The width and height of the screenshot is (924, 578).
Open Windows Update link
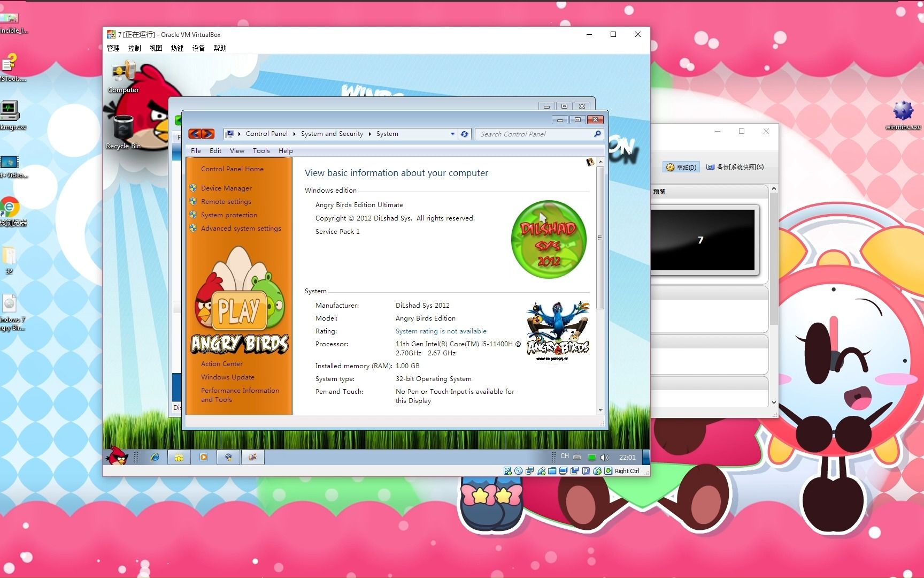(x=227, y=377)
